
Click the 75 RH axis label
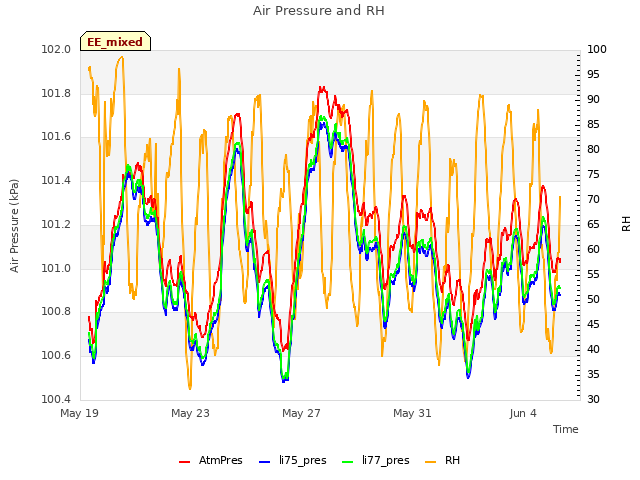tap(593, 174)
